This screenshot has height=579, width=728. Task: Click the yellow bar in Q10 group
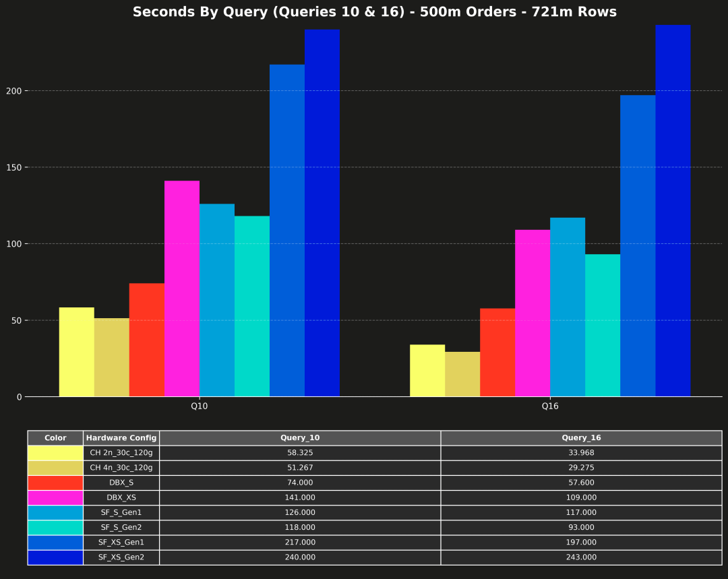click(x=77, y=352)
